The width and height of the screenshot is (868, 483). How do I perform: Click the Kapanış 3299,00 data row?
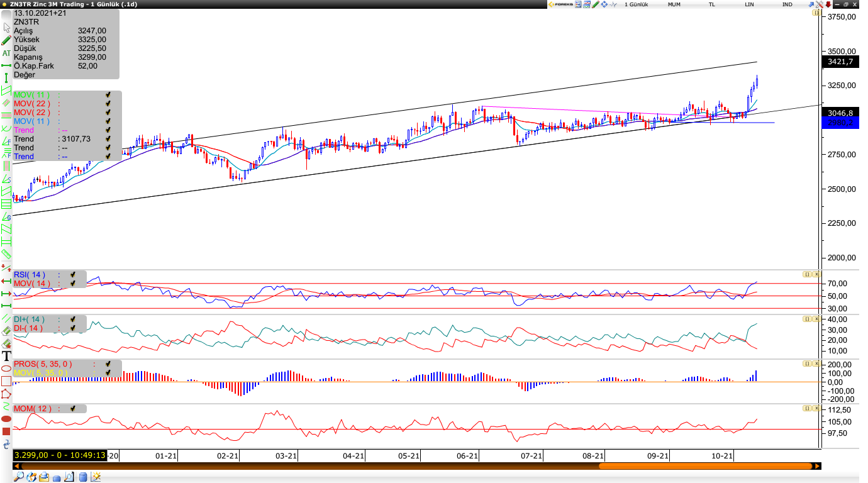[x=60, y=57]
